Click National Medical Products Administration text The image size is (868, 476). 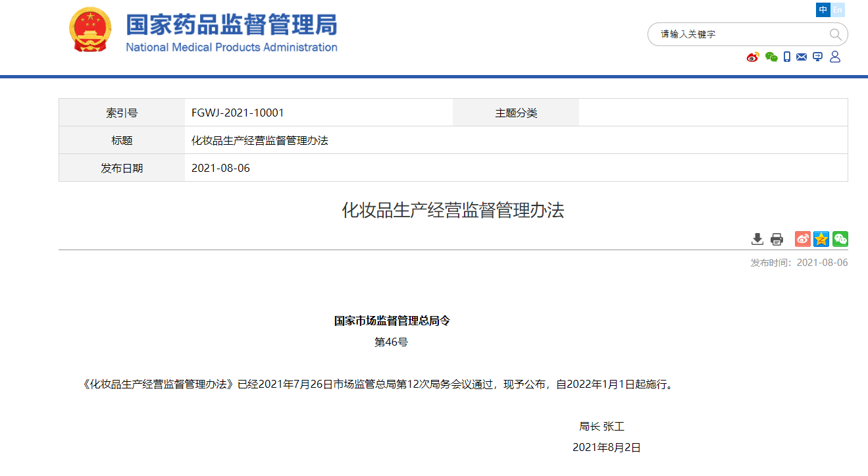(232, 47)
